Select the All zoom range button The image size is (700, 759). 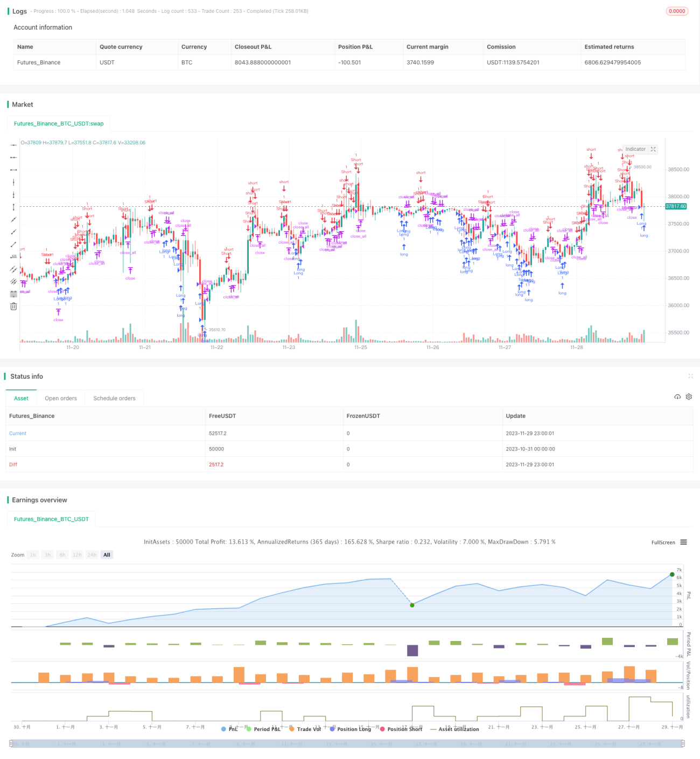pyautogui.click(x=107, y=555)
